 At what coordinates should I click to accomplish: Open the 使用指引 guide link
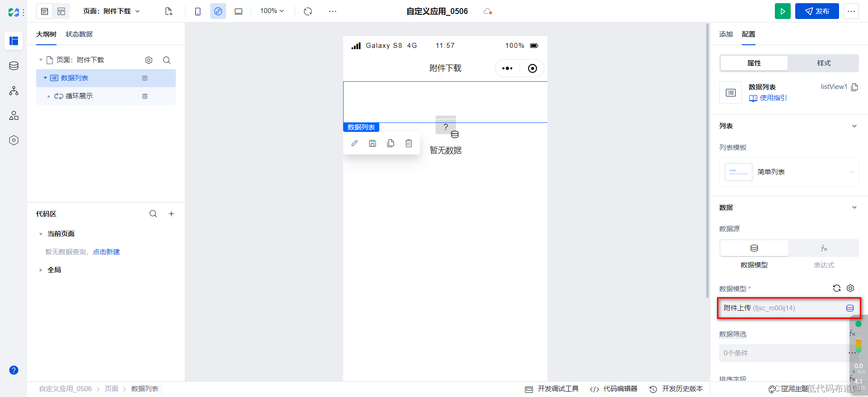tap(768, 98)
